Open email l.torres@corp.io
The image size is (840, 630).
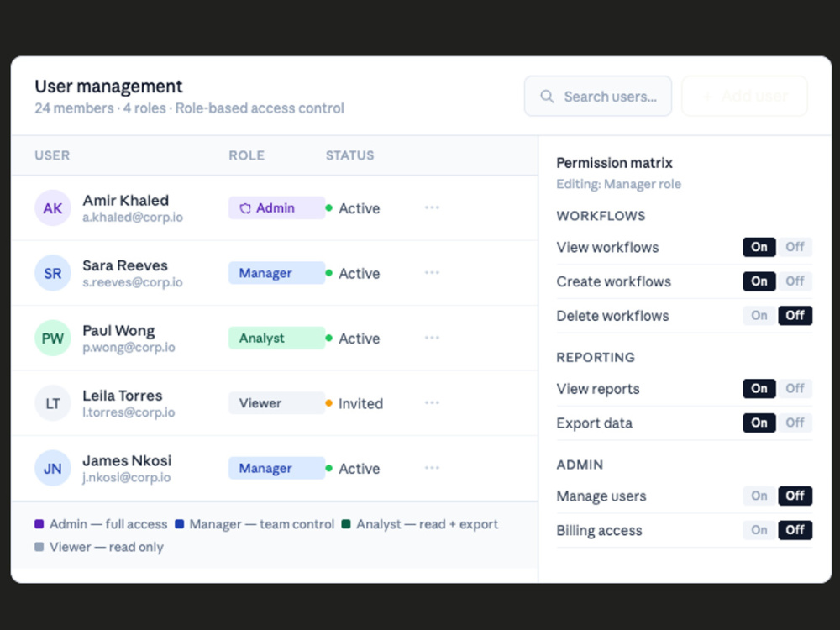(x=129, y=412)
